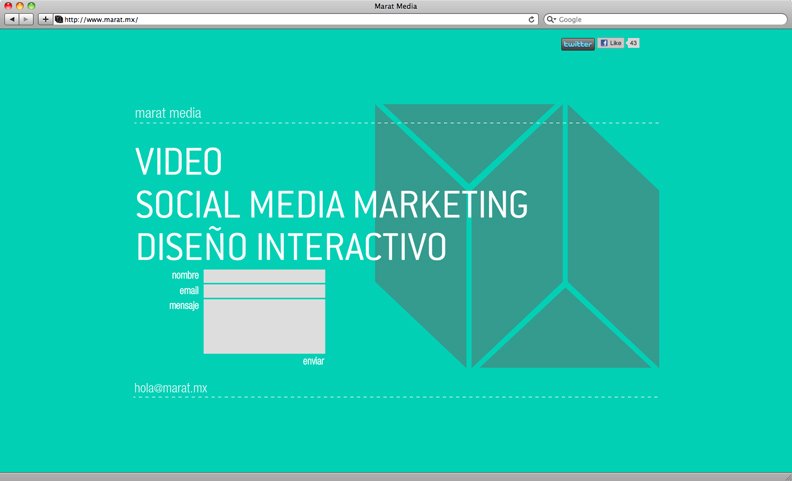Zoom the window with the green button

tap(31, 6)
